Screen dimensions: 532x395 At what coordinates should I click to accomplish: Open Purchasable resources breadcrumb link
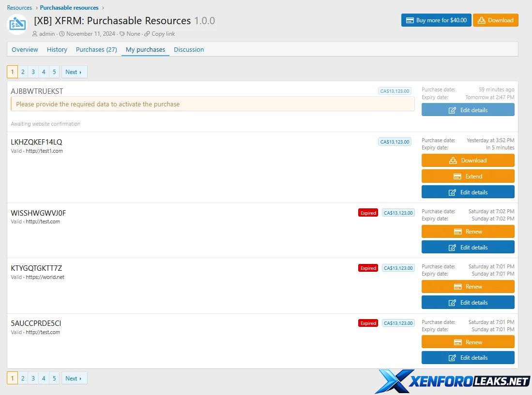tap(69, 8)
